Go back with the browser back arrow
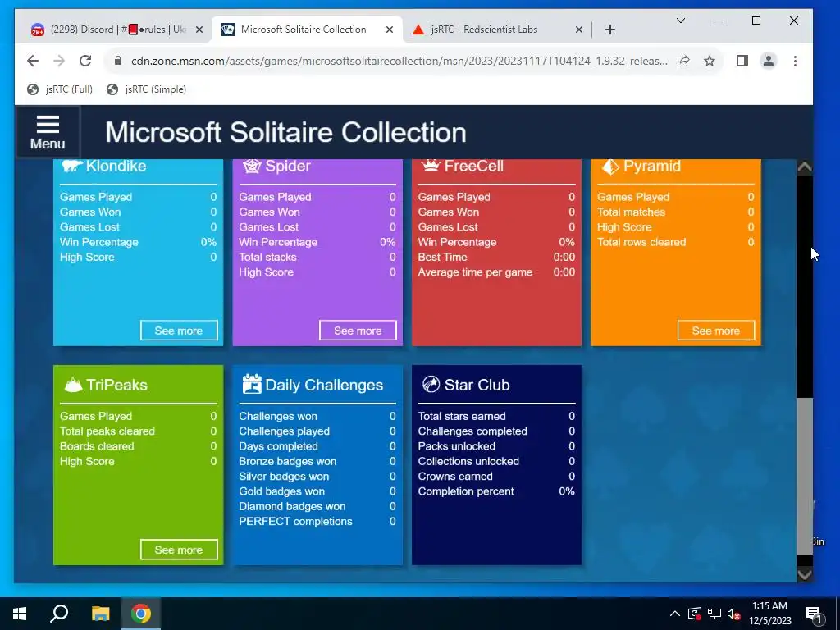840x630 pixels. tap(33, 61)
